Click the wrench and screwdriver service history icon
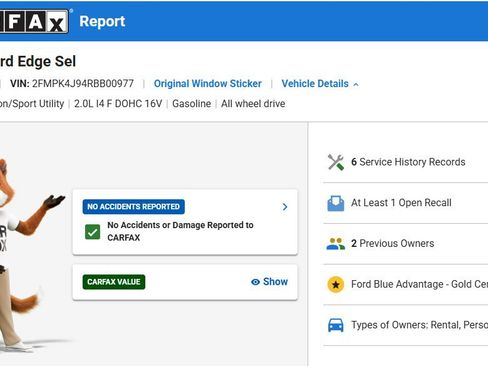The height and width of the screenshot is (366, 488). (336, 162)
